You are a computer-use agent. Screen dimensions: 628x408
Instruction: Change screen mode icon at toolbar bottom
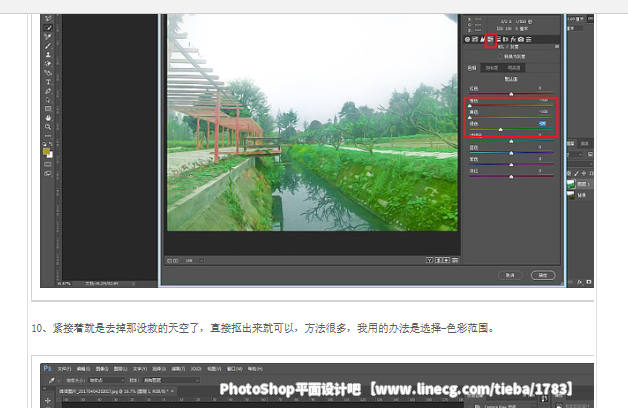click(48, 173)
